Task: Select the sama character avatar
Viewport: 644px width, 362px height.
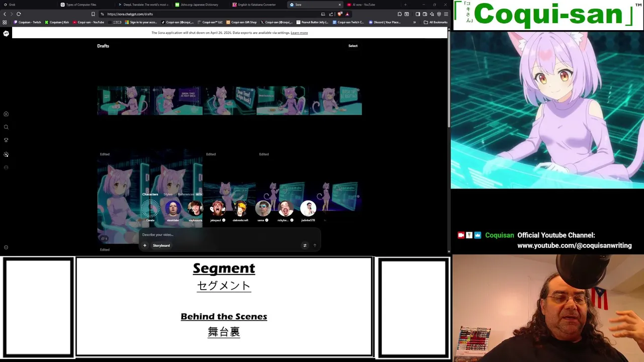Action: pyautogui.click(x=263, y=208)
